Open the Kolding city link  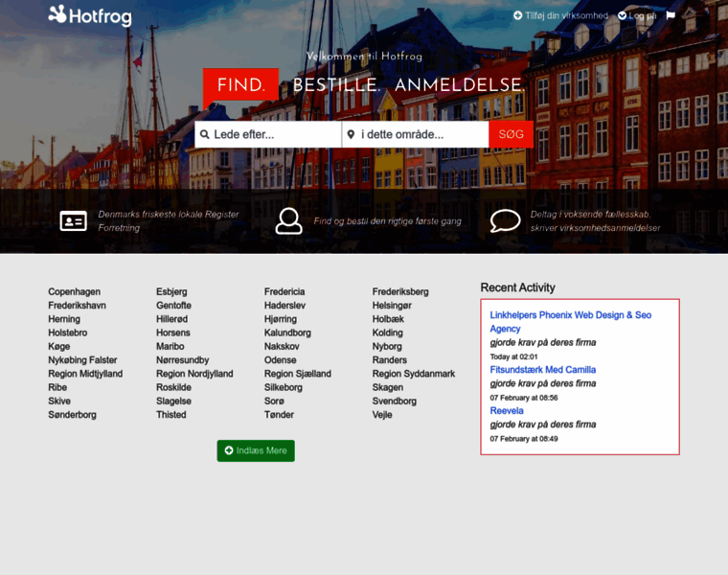(388, 333)
